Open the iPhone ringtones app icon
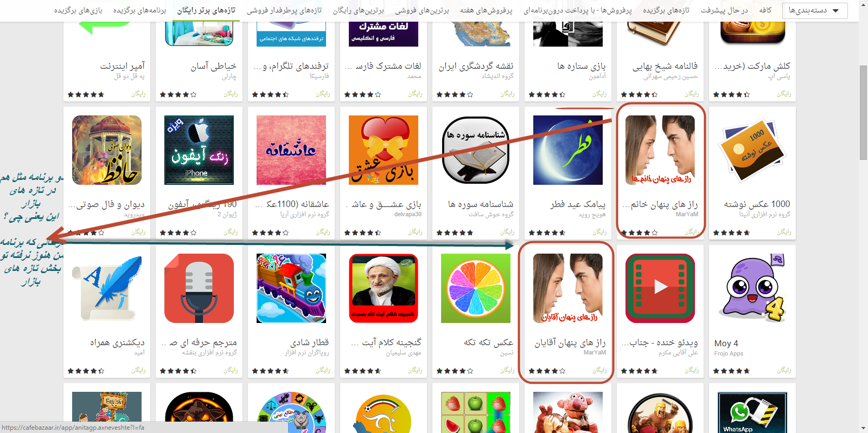This screenshot has height=433, width=868. (199, 150)
